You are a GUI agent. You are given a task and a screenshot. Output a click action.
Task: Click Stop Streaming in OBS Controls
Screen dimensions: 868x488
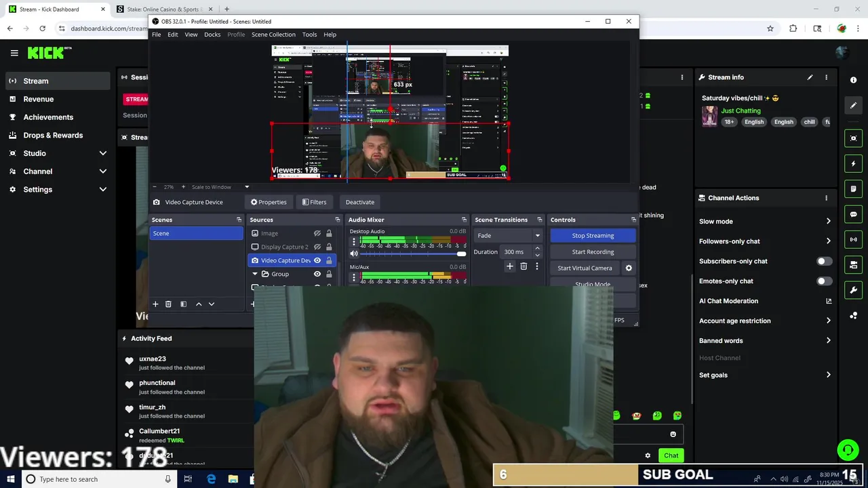click(593, 235)
